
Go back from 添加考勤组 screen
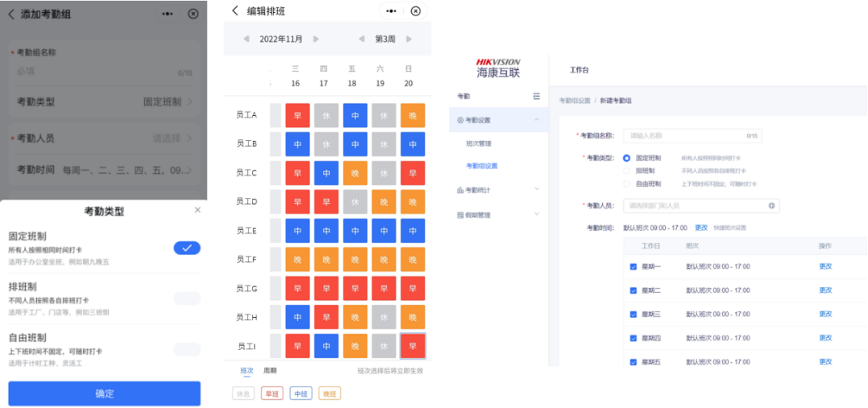click(x=11, y=15)
